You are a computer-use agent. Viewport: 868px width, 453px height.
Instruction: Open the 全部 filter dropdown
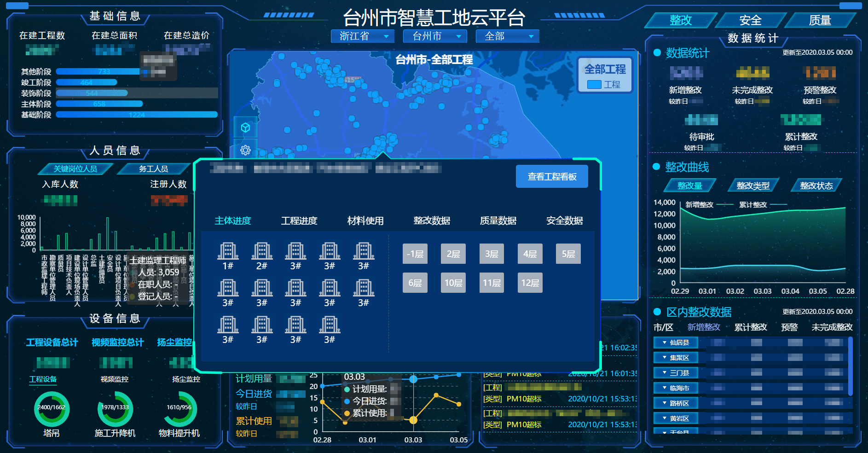pos(507,36)
